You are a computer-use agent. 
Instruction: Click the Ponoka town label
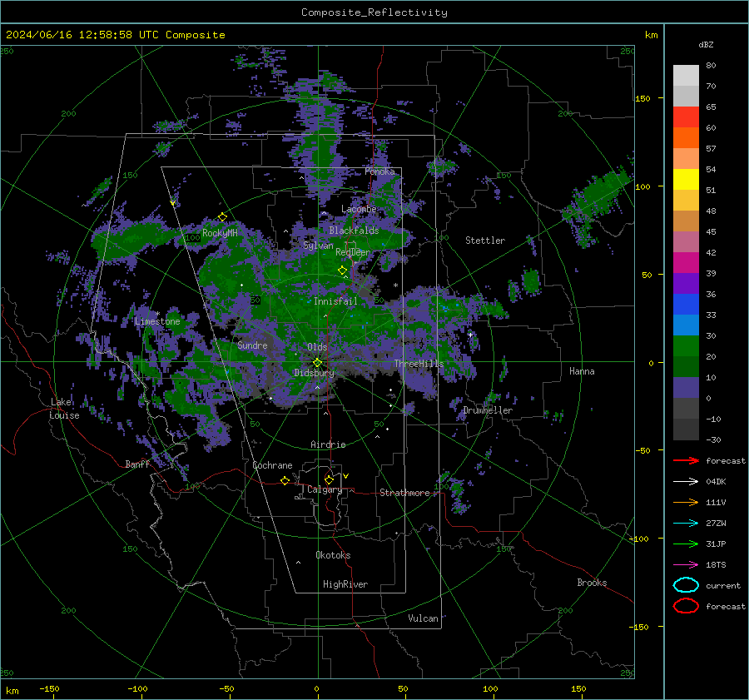pyautogui.click(x=379, y=171)
